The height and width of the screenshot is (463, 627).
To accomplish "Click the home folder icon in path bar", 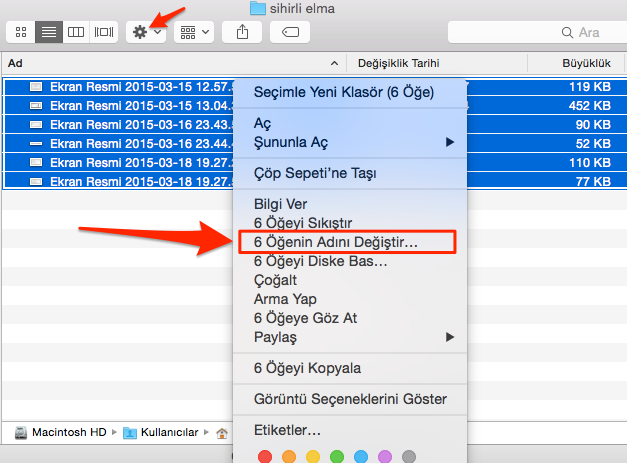I will pyautogui.click(x=223, y=433).
